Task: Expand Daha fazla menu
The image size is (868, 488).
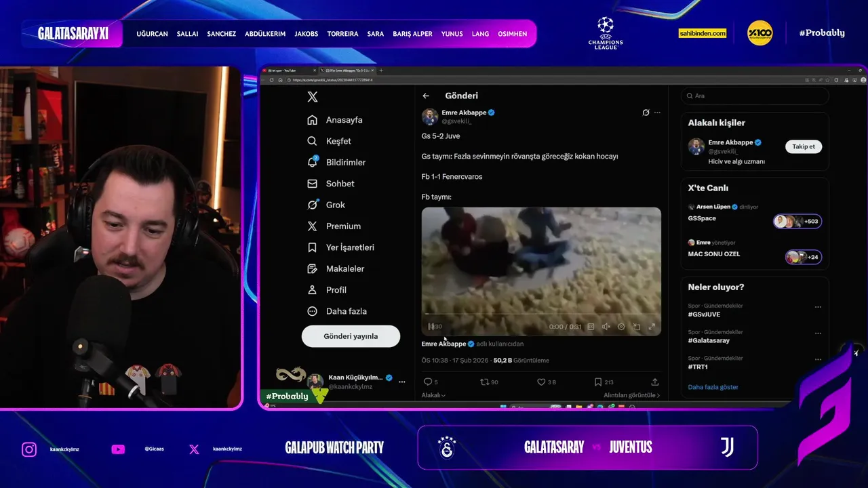Action: tap(337, 311)
